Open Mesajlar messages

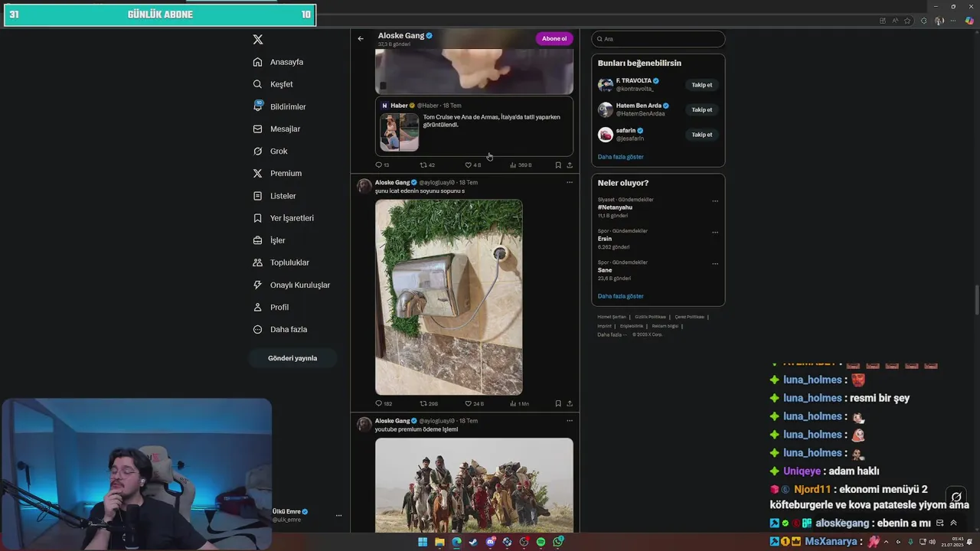pos(277,129)
